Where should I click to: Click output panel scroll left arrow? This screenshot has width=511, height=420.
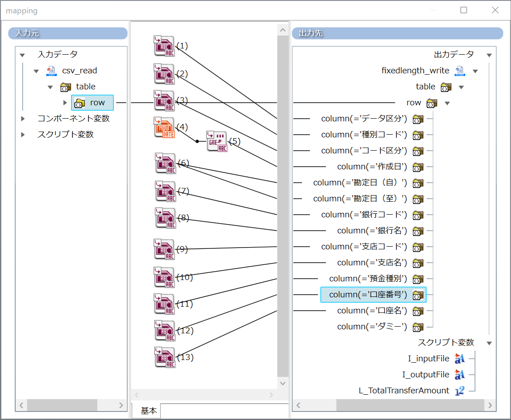298,405
